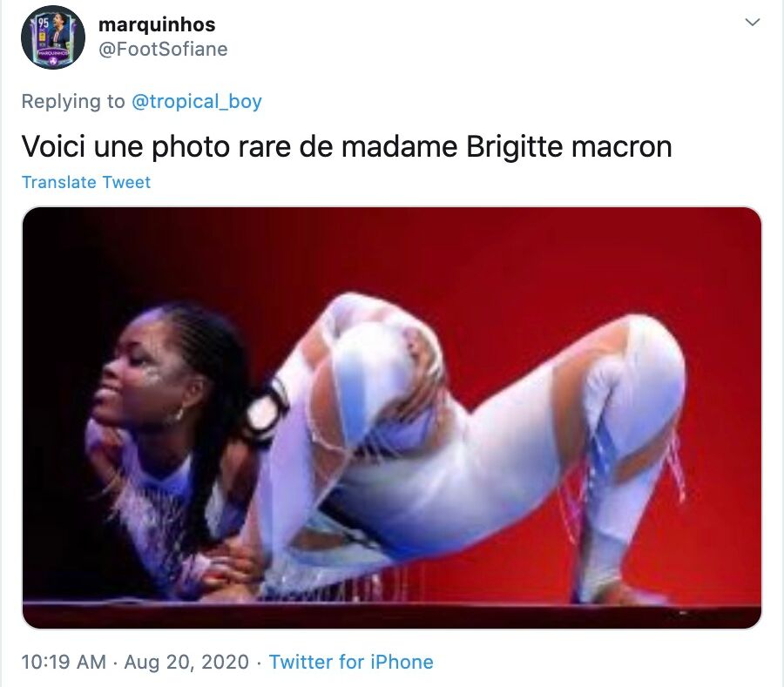Click the word Tweet in the Translate link
784x687 pixels.
point(126,182)
